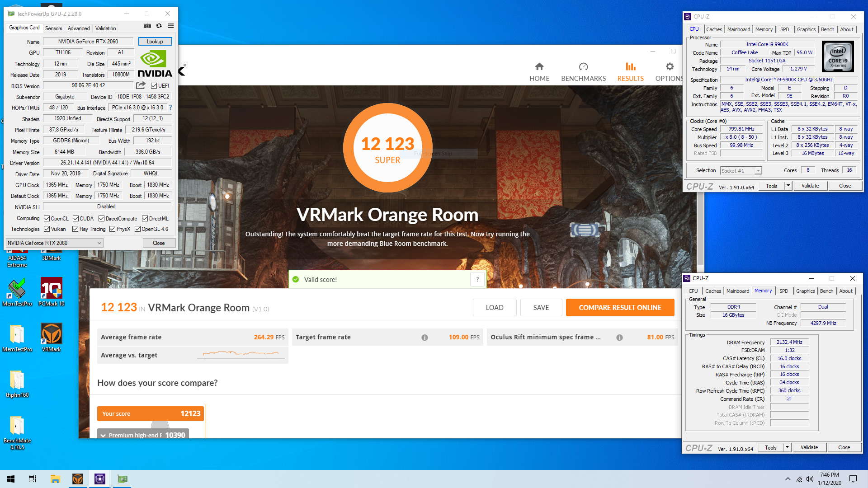Open the Mainboard tab in upper CPU-Z

(739, 29)
